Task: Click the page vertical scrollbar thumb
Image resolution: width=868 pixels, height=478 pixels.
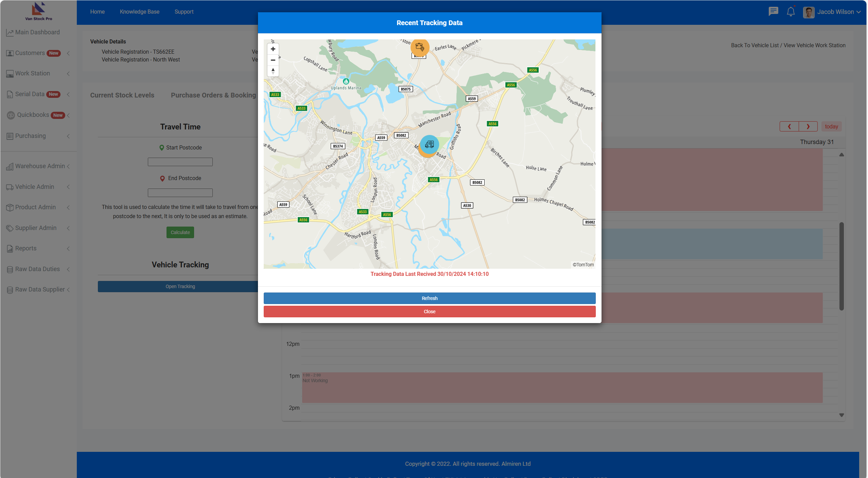Action: point(841,266)
